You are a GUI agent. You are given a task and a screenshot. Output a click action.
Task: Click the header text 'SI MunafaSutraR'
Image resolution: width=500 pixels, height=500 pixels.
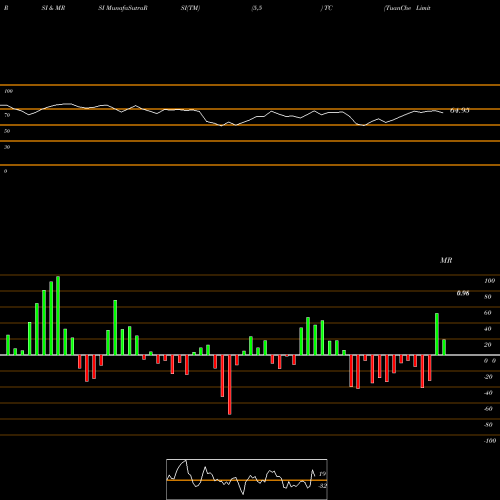pyautogui.click(x=123, y=8)
